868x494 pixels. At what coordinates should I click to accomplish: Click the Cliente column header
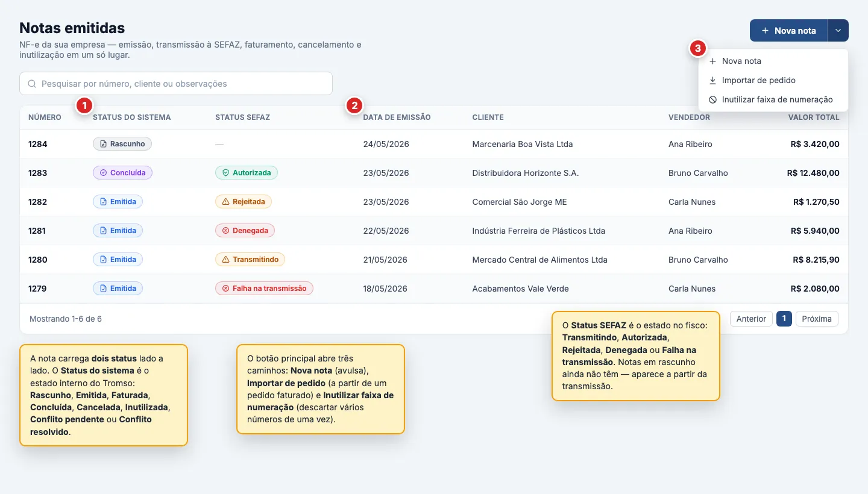[x=488, y=117]
